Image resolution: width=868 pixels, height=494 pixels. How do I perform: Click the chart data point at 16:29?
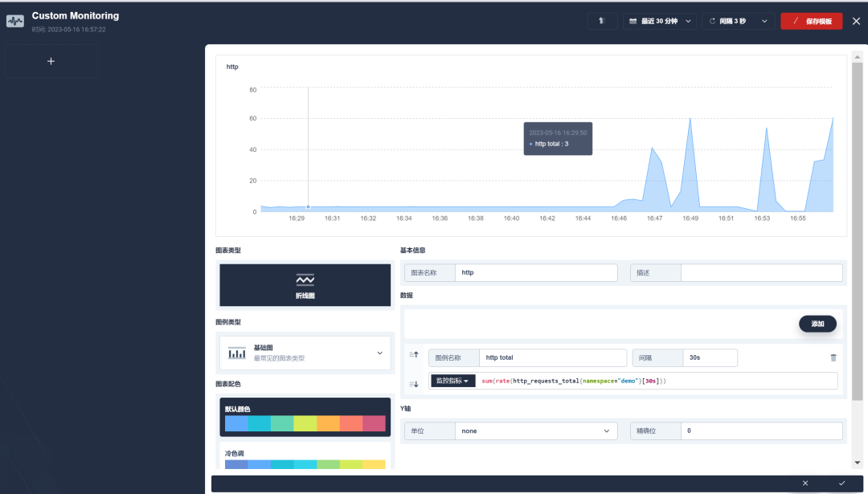tap(309, 207)
